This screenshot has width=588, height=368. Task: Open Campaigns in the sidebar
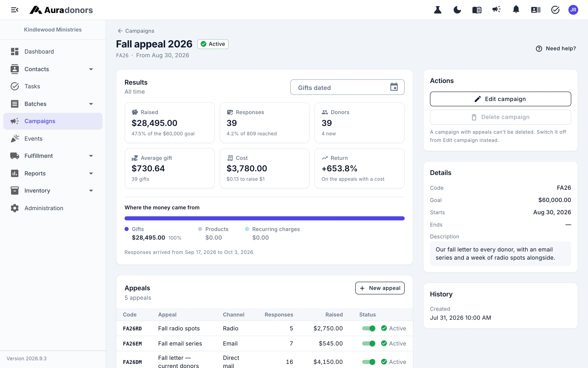tap(53, 121)
